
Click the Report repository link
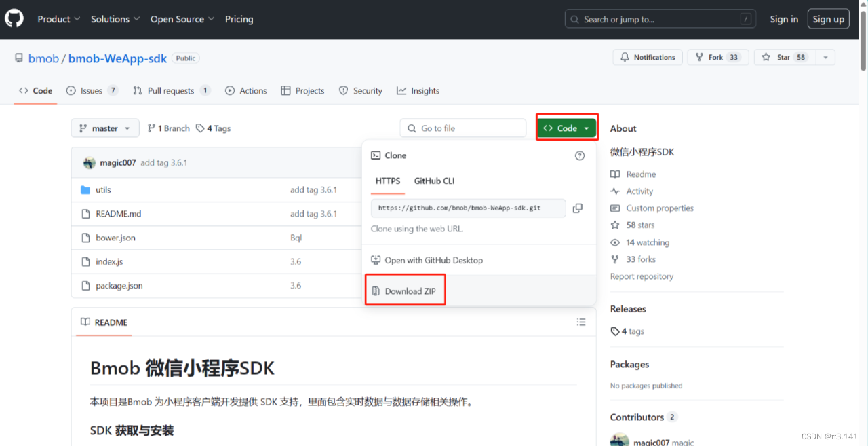click(x=641, y=276)
